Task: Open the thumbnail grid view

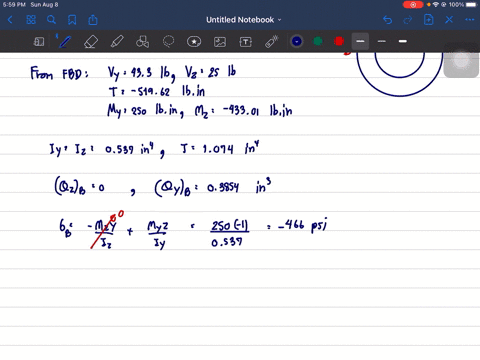Action: tap(31, 20)
